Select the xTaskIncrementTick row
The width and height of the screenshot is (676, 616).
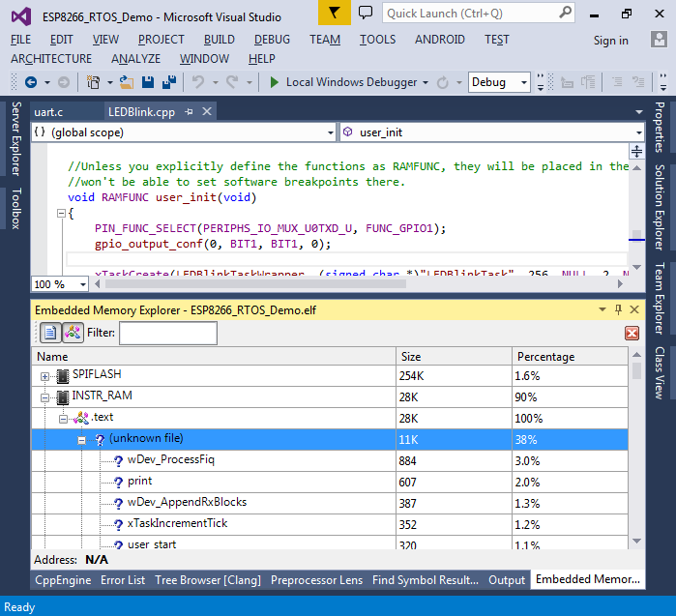coord(330,524)
